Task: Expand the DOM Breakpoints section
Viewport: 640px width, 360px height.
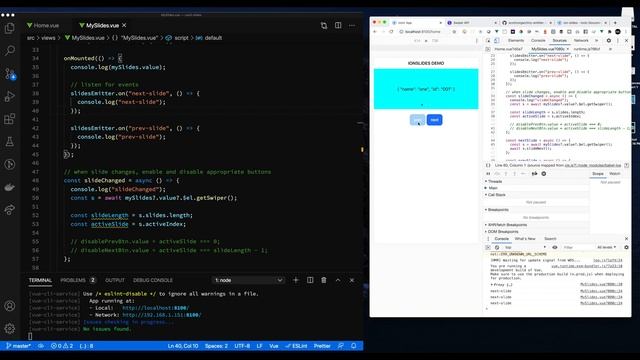Action: coord(502,231)
